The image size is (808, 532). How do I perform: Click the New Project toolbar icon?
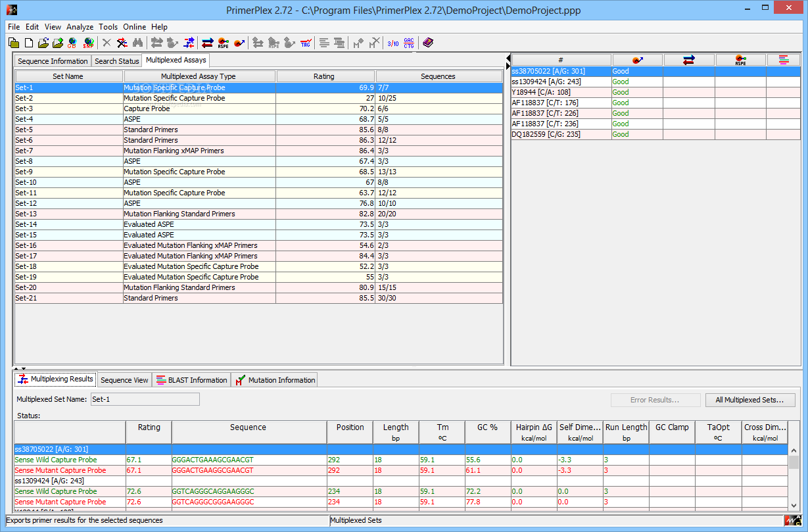(x=14, y=43)
